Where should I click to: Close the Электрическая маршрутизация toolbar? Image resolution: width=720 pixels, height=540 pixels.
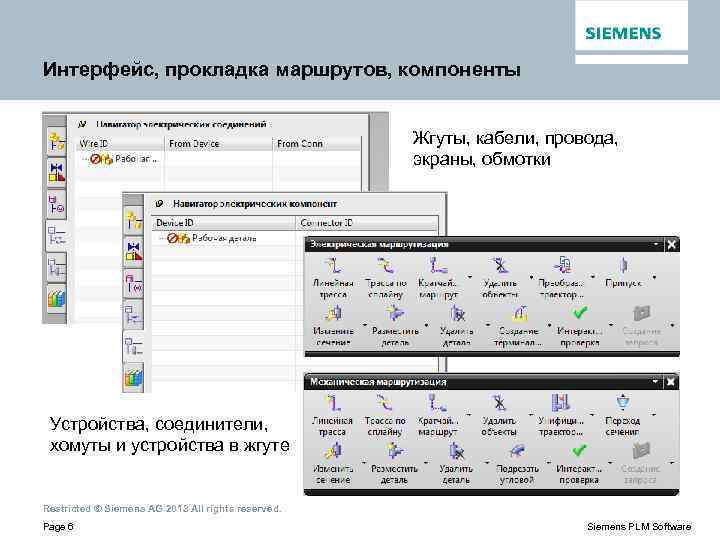coord(671,244)
